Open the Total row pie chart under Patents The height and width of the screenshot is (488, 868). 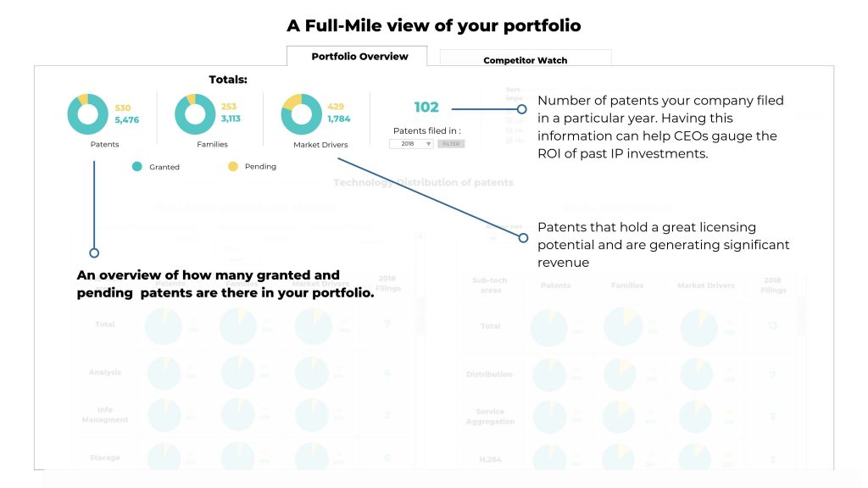click(164, 324)
